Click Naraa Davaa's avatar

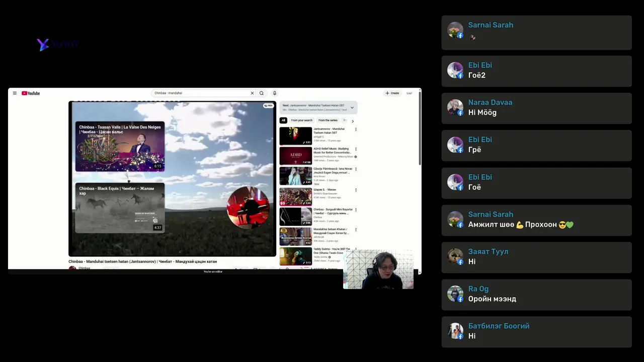(455, 108)
